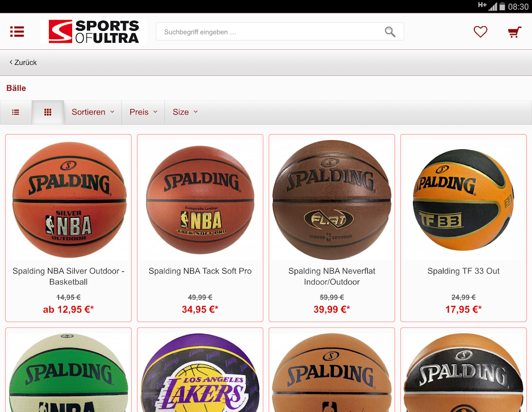
Task: Click the Spalding TF 33 Out title
Action: click(464, 271)
